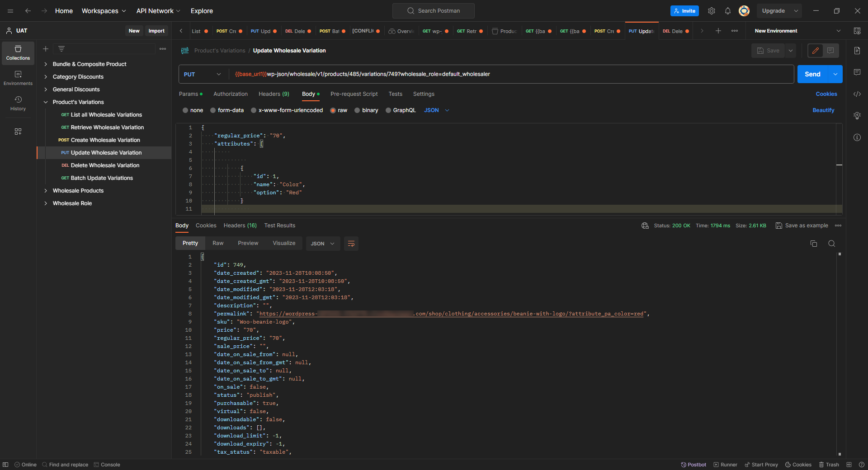
Task: Open collections view more options menu
Action: tap(163, 49)
